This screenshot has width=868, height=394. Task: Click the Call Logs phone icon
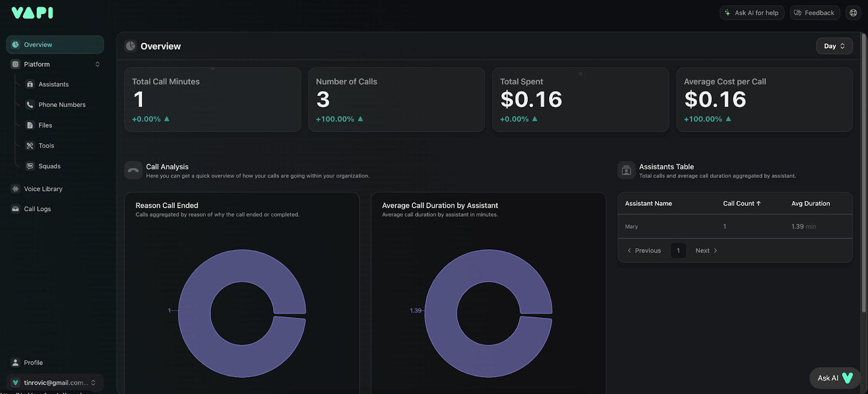click(x=16, y=209)
